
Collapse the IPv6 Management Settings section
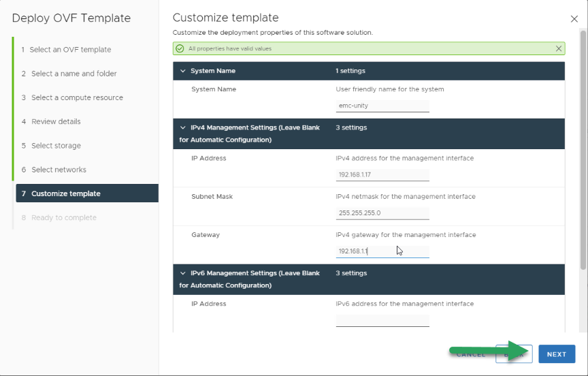pos(182,273)
